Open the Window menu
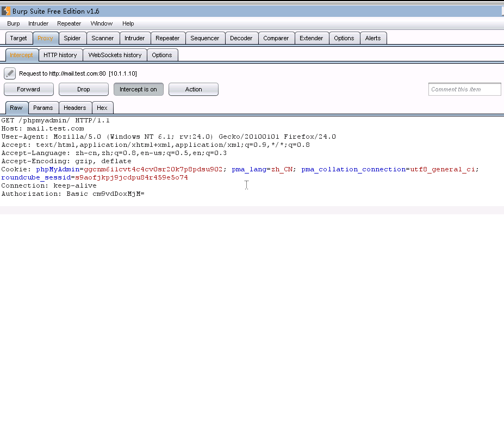 pos(102,23)
